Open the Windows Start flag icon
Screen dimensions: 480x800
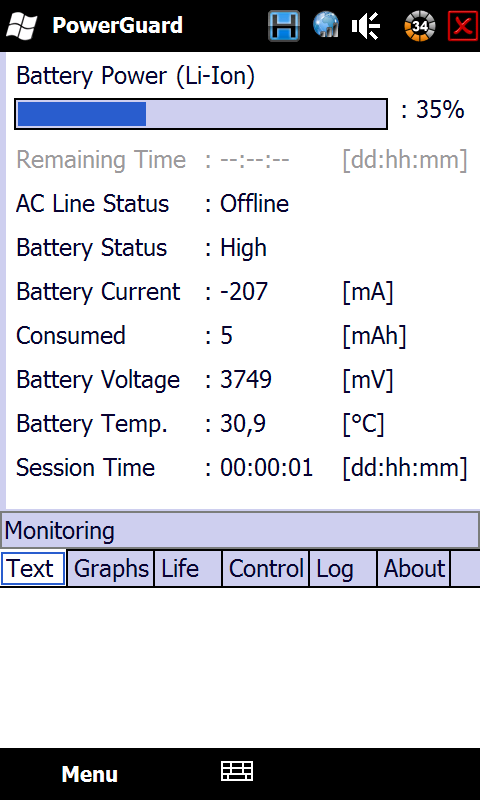point(21,26)
